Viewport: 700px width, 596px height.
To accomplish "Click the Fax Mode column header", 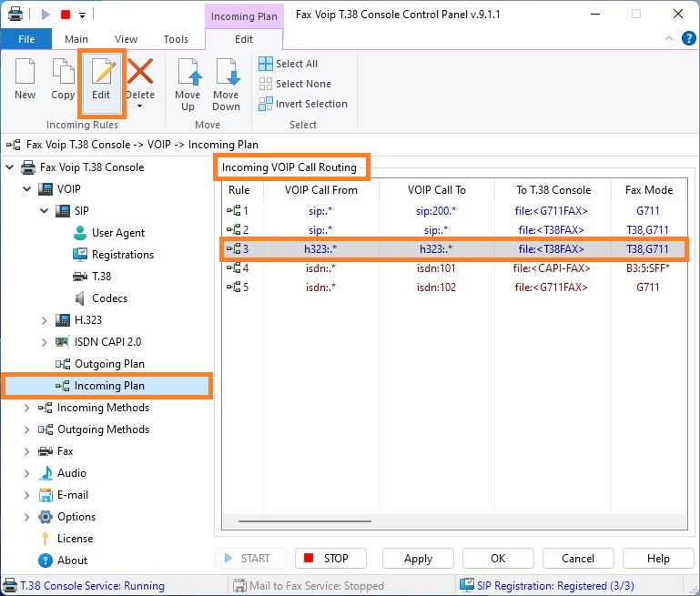I will point(649,190).
